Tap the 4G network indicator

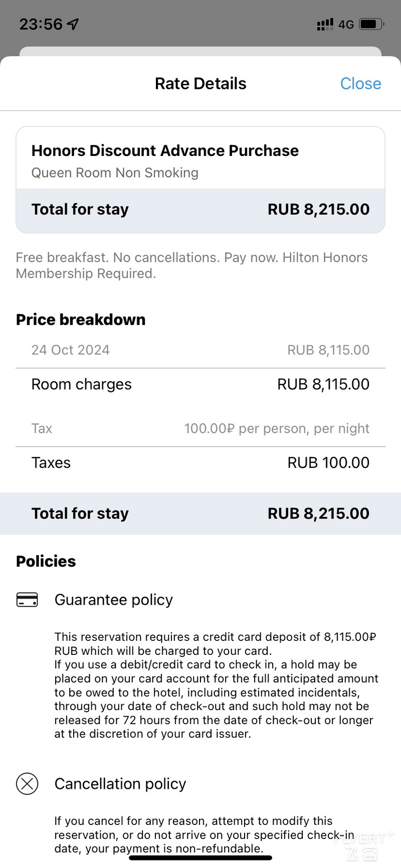coord(346,24)
